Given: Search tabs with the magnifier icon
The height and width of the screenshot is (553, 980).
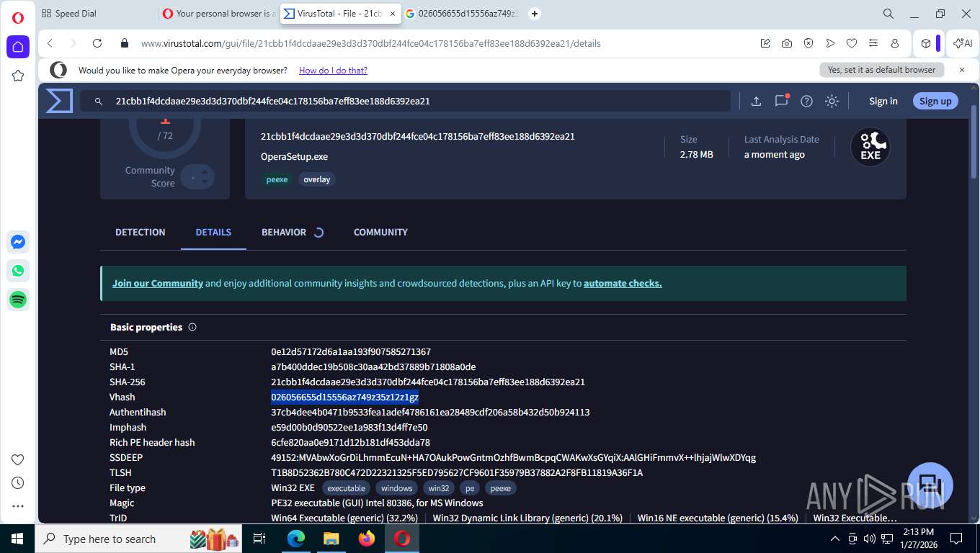Looking at the screenshot, I should 888,14.
